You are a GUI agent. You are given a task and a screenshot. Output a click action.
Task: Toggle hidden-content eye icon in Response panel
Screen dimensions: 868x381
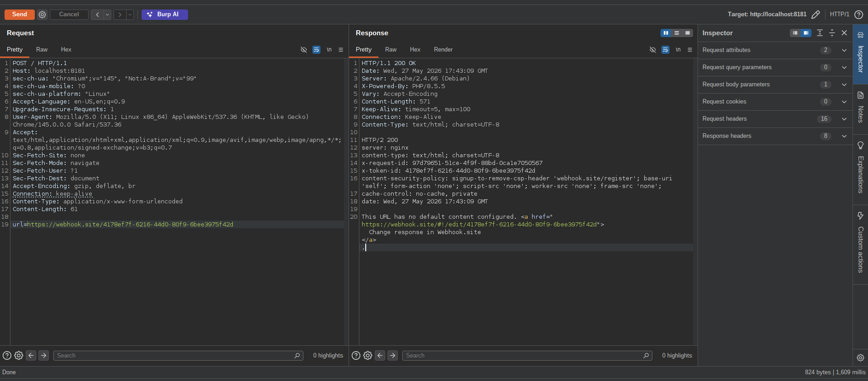653,50
